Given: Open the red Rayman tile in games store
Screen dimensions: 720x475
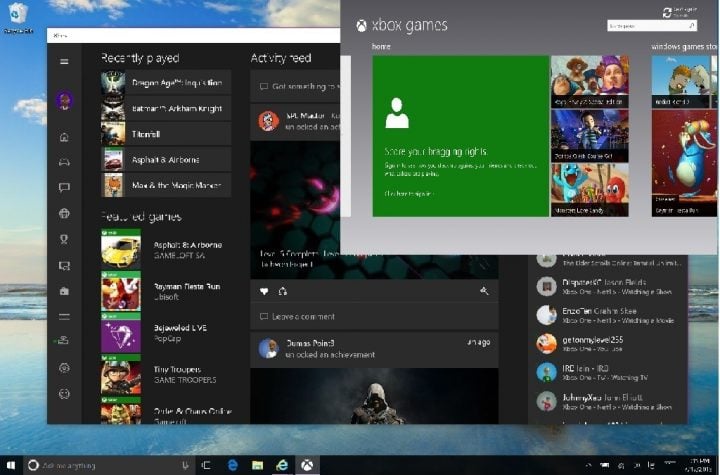Looking at the screenshot, I should click(684, 163).
